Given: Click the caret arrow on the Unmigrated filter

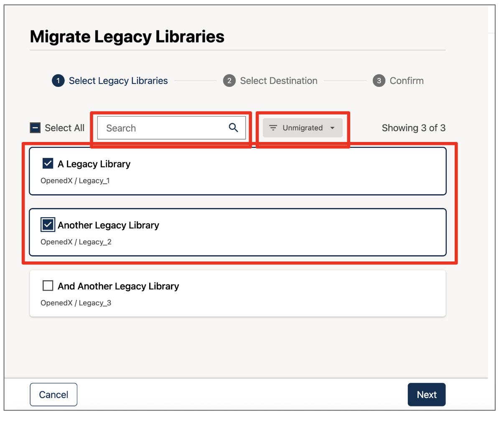Looking at the screenshot, I should click(x=333, y=128).
